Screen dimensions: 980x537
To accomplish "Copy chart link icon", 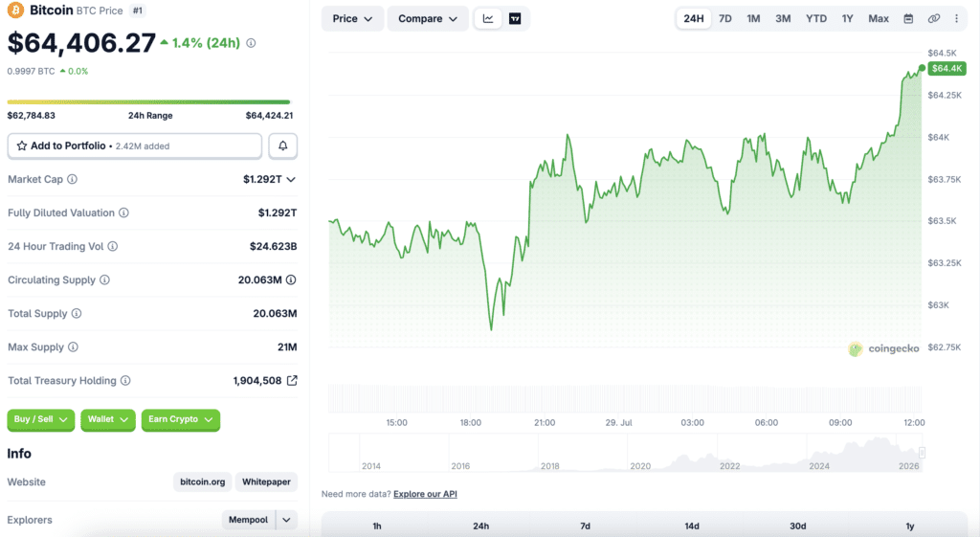I will tap(934, 19).
